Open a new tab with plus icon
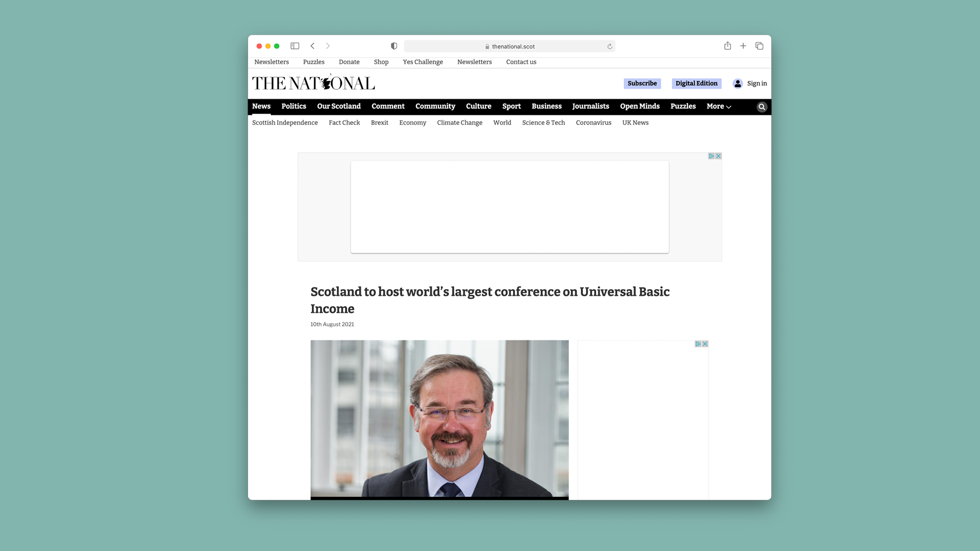The height and width of the screenshot is (551, 980). click(x=743, y=46)
